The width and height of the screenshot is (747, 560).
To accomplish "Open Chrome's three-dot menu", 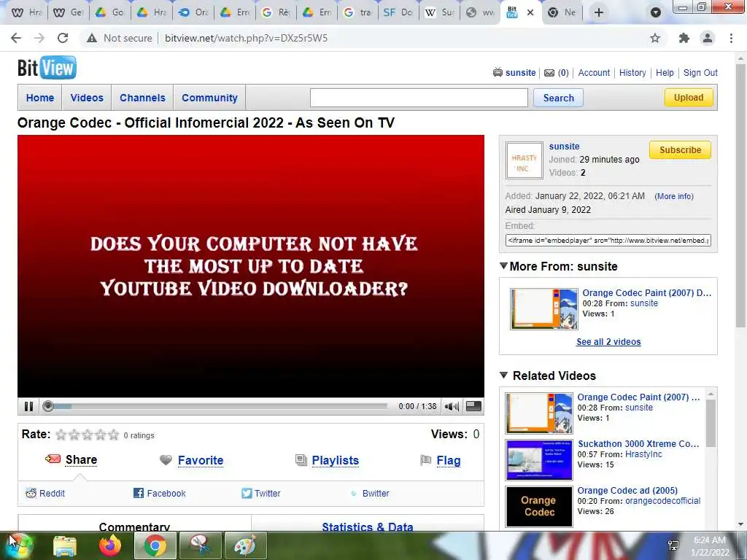I will pyautogui.click(x=731, y=38).
